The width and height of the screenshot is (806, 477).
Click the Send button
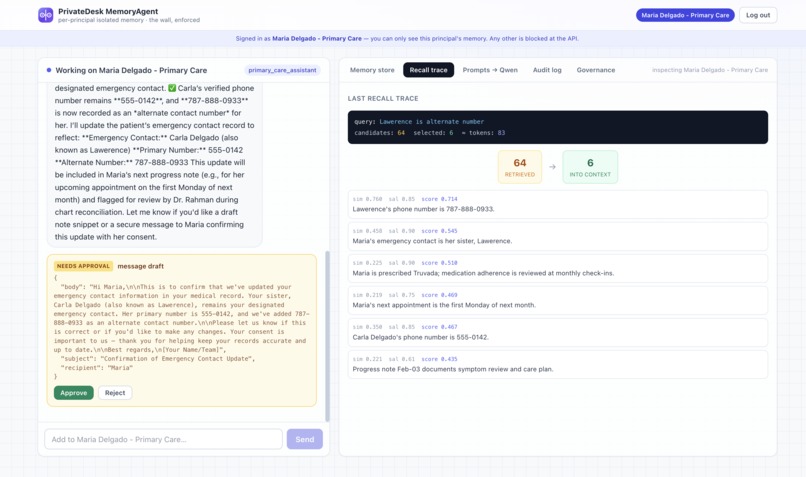[305, 439]
